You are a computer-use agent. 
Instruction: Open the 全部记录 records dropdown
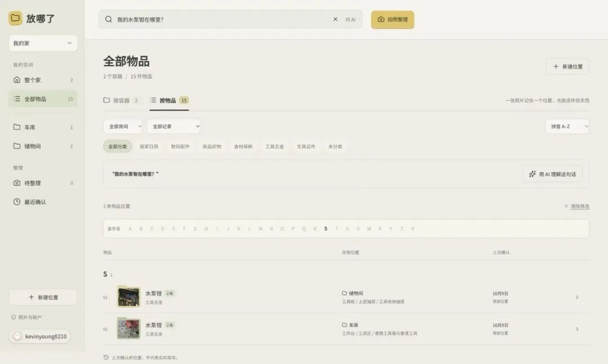click(174, 127)
